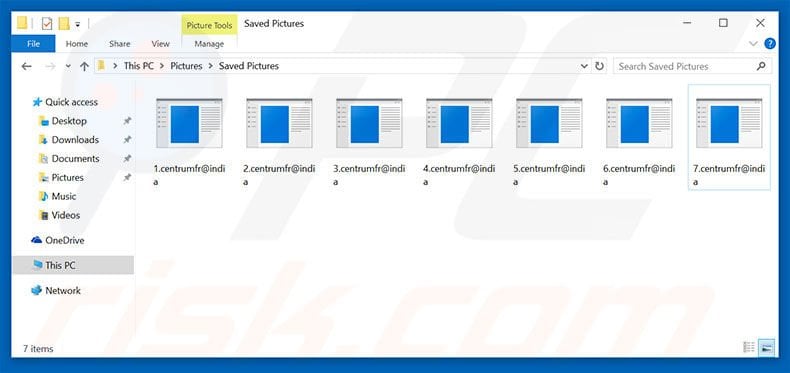Expand the recent locations dropdown arrow
The width and height of the screenshot is (790, 373).
click(x=69, y=67)
